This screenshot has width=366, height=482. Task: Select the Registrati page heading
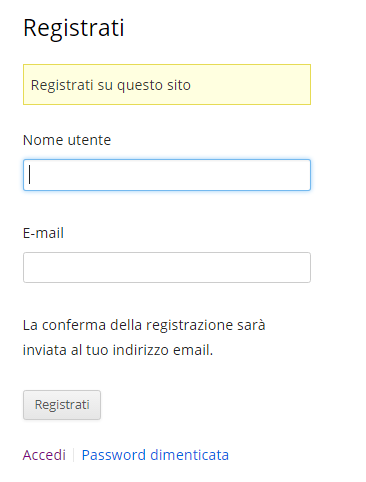[x=74, y=28]
